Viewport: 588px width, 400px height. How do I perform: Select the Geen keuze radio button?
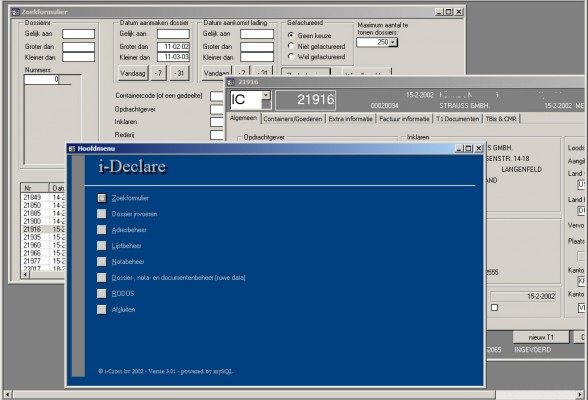coord(291,35)
